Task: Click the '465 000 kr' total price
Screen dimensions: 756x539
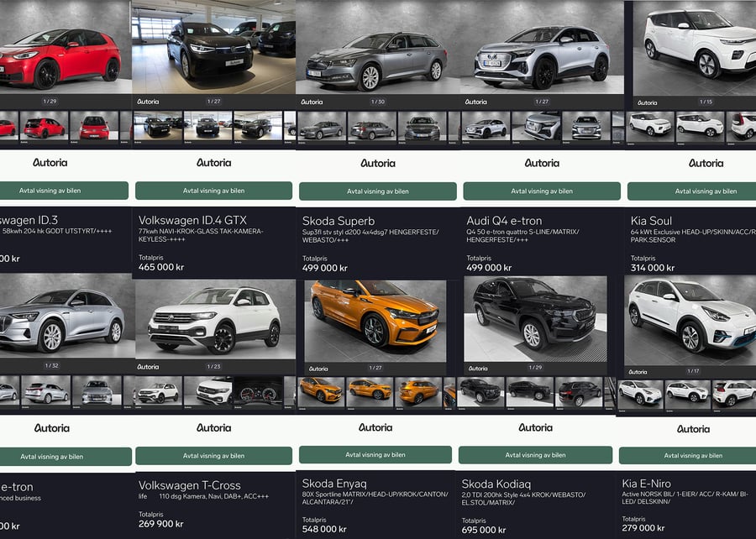Action: click(x=161, y=267)
